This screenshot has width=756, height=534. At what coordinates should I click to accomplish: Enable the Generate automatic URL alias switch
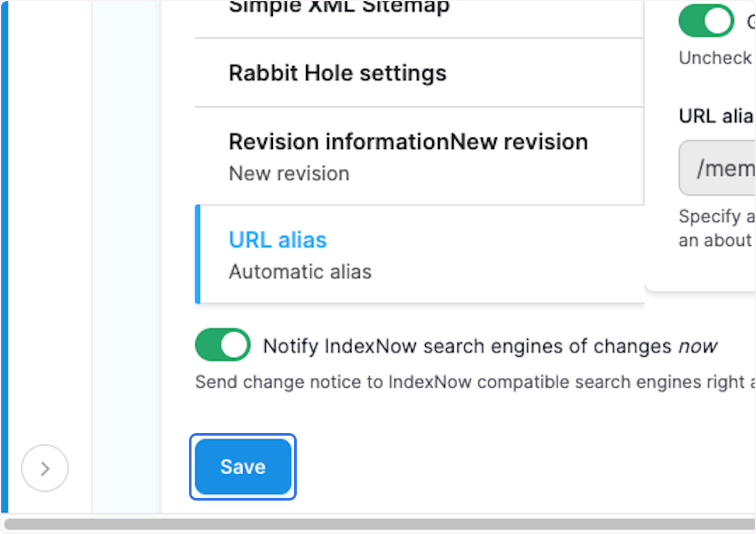706,20
